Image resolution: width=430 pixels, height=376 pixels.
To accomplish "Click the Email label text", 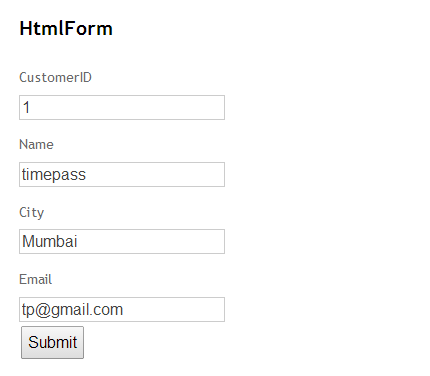I will click(35, 279).
